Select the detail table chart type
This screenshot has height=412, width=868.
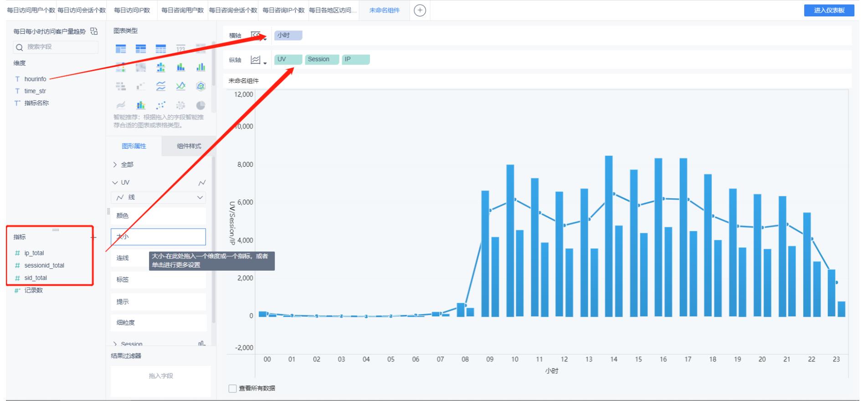161,49
